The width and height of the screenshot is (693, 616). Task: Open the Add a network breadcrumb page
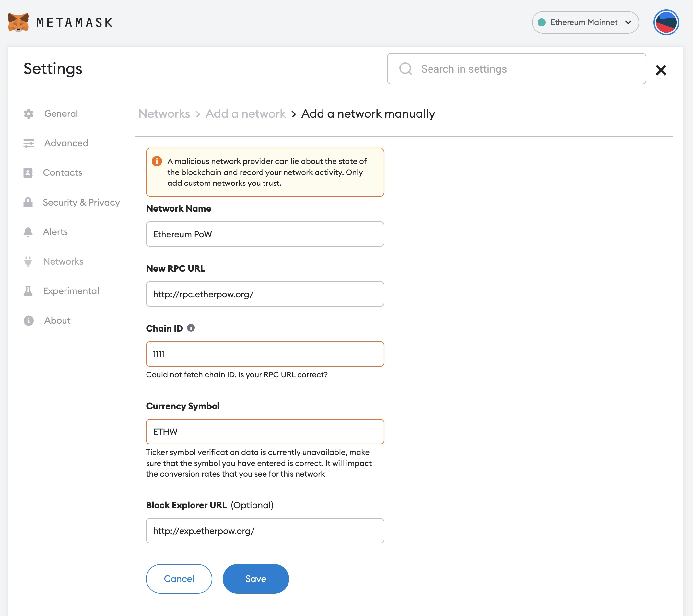245,113
